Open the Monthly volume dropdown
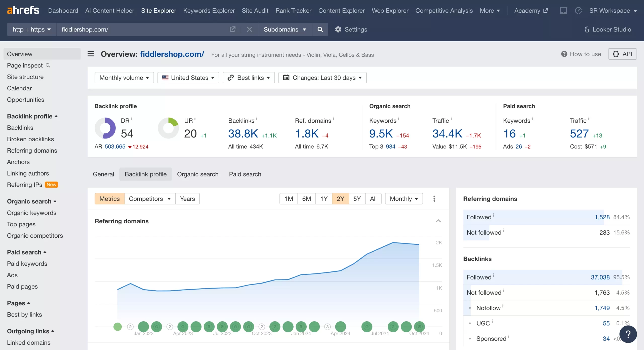 point(124,78)
